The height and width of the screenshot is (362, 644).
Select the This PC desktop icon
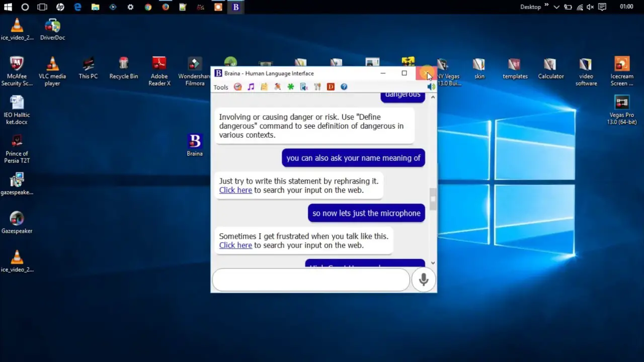tap(88, 68)
